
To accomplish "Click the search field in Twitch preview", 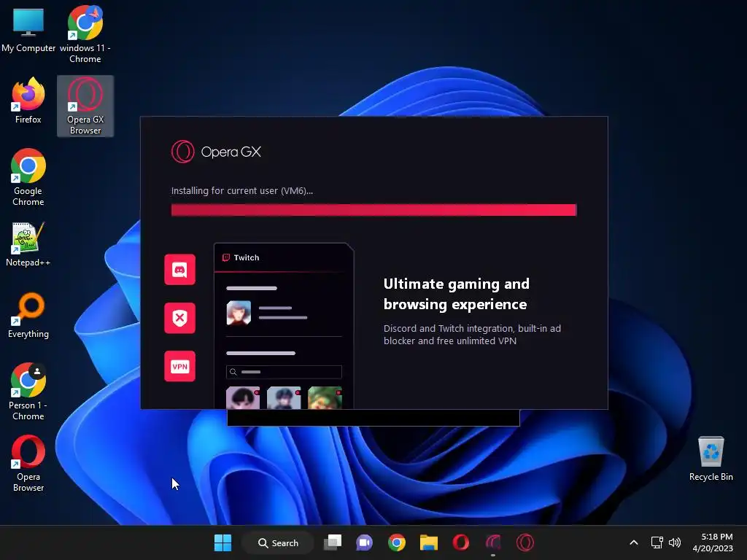I will [284, 372].
